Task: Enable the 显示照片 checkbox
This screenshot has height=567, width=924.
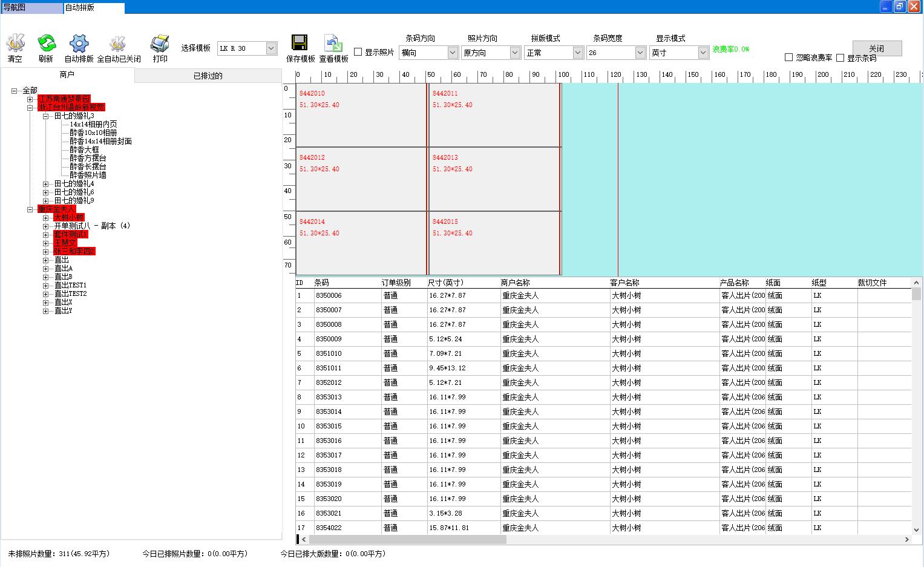Action: coord(358,52)
